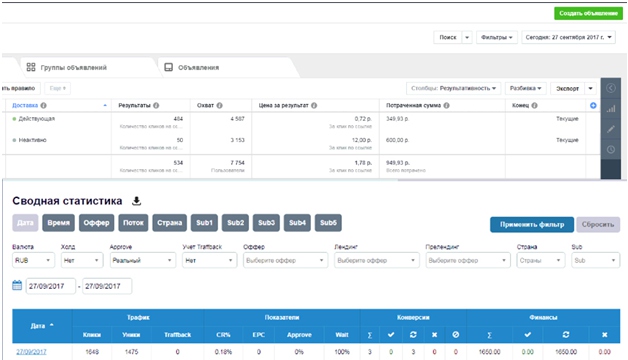This screenshot has width=628, height=360.
Task: Click info icon next to Охват column
Action: 219,105
